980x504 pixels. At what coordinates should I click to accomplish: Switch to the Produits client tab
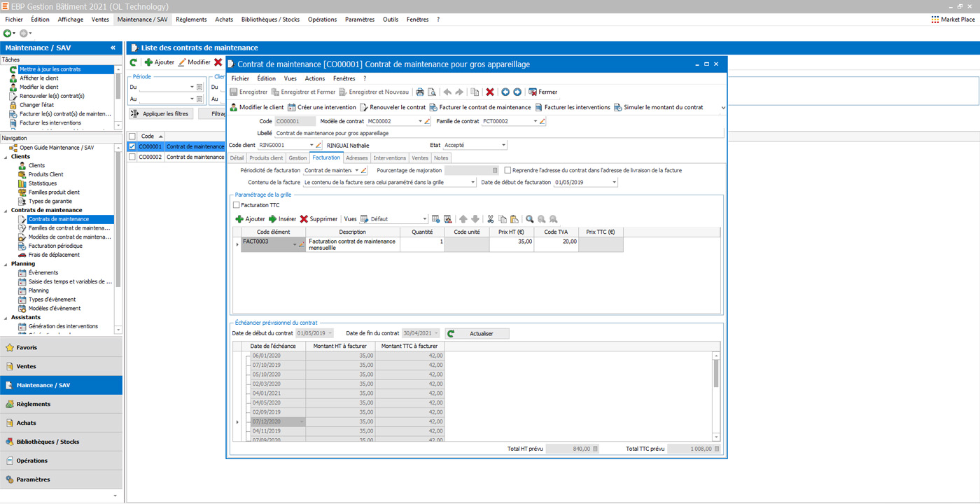[x=266, y=158]
